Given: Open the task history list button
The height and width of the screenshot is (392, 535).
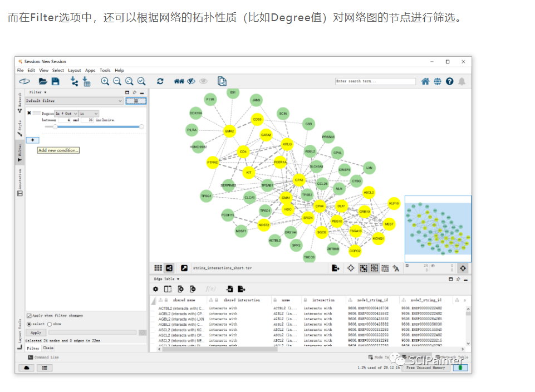Looking at the screenshot, I should point(45,367).
